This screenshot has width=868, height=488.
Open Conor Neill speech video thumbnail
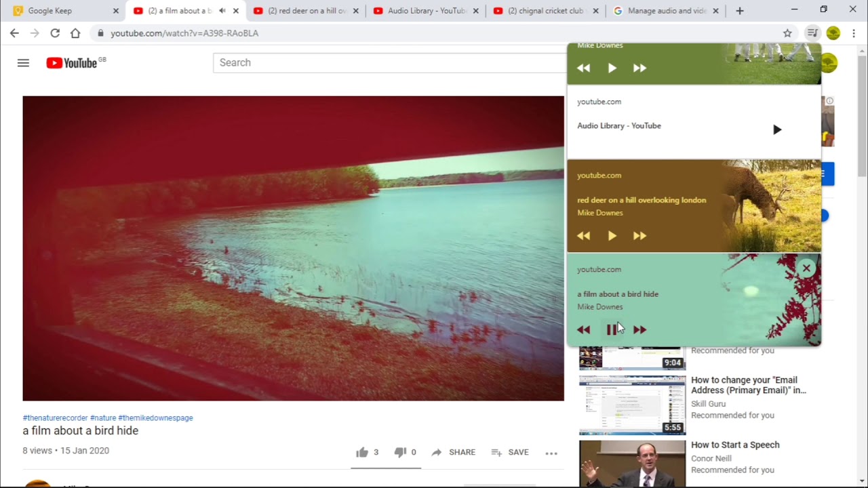pos(632,464)
